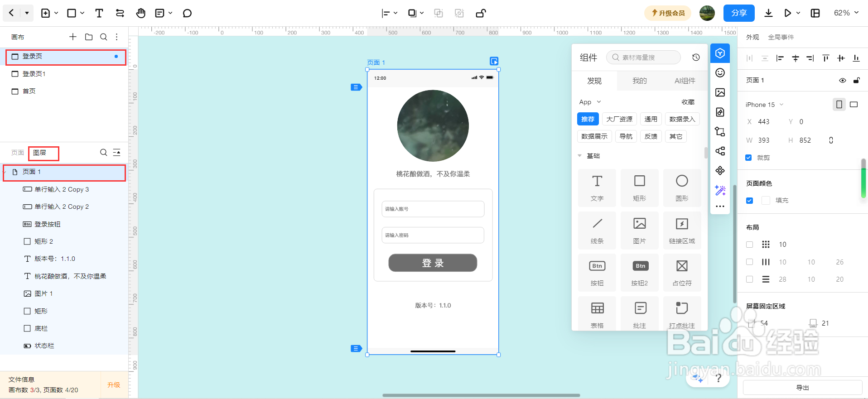Select the Navigation filter tag
The image size is (868, 399).
click(626, 136)
